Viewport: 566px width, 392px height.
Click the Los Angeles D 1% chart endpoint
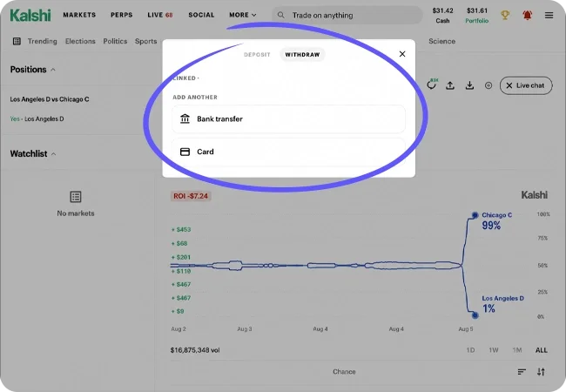click(x=475, y=315)
